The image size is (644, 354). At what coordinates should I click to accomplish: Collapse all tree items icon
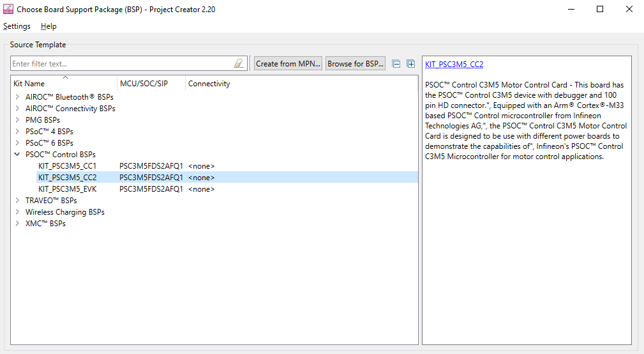pyautogui.click(x=396, y=64)
